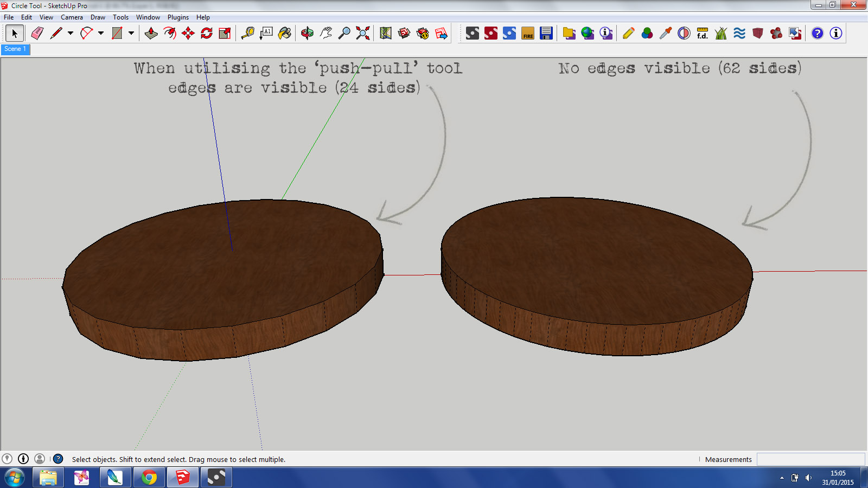Select the Pan hand tool

coord(325,34)
